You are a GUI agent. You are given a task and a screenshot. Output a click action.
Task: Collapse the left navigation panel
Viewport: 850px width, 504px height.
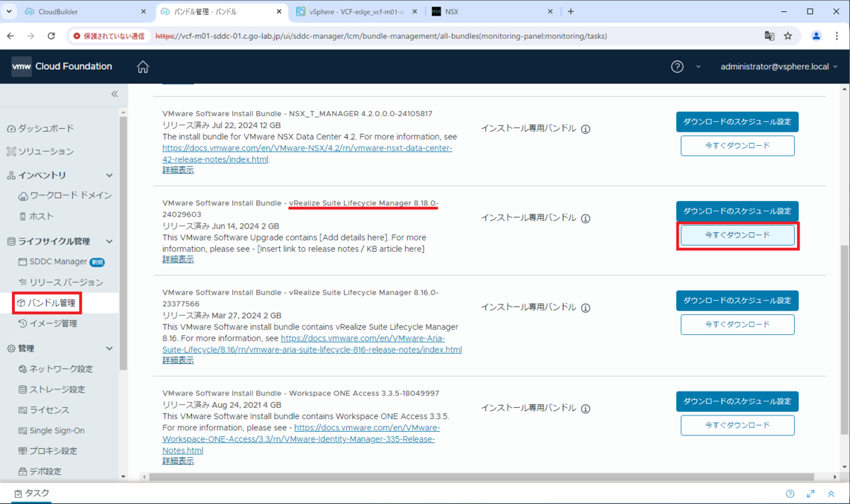pos(114,94)
